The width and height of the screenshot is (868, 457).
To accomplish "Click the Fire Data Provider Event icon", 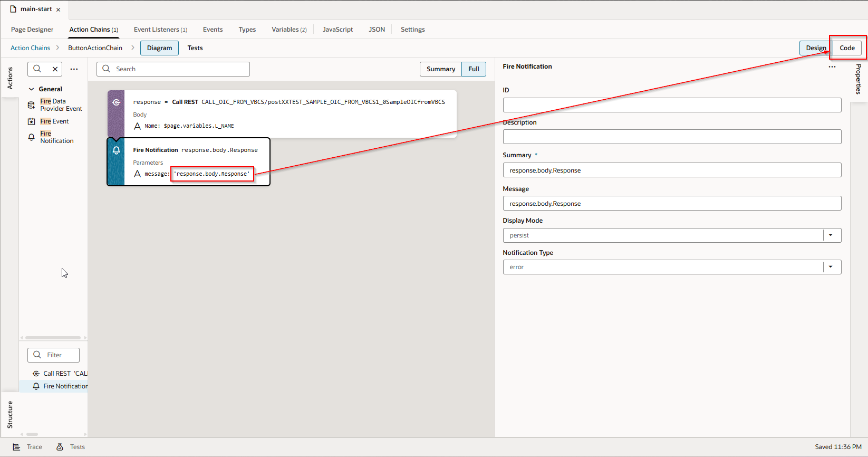I will (x=31, y=105).
